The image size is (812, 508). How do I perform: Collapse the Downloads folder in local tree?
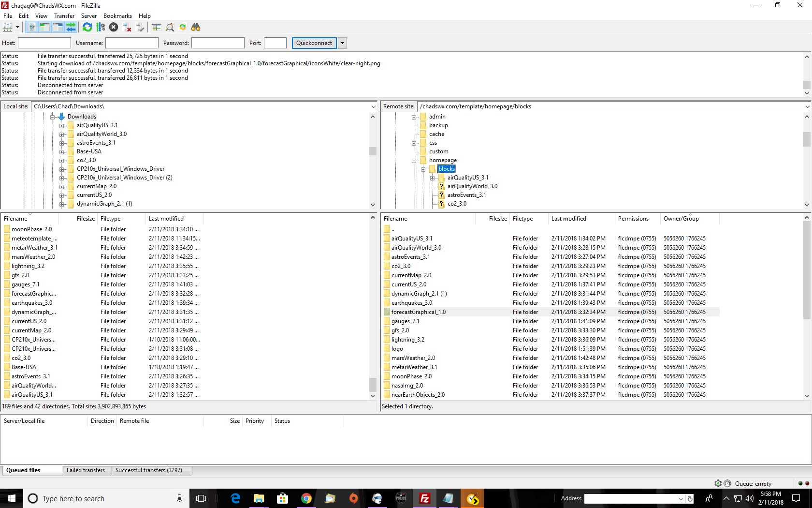52,117
